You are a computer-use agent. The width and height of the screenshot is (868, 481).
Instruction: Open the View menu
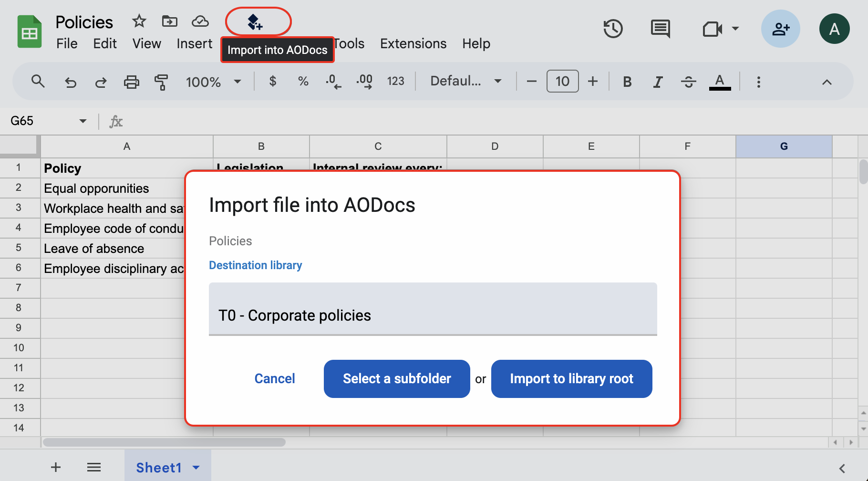(x=146, y=43)
